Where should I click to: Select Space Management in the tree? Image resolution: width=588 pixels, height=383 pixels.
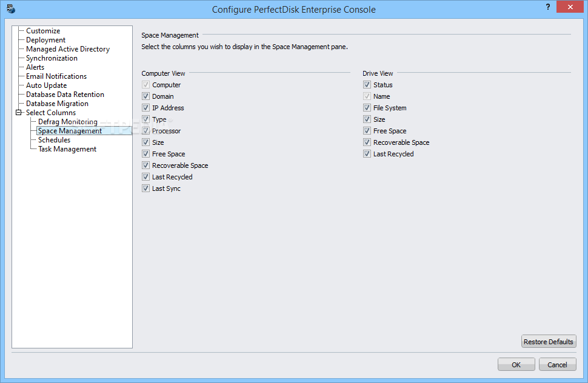point(70,131)
